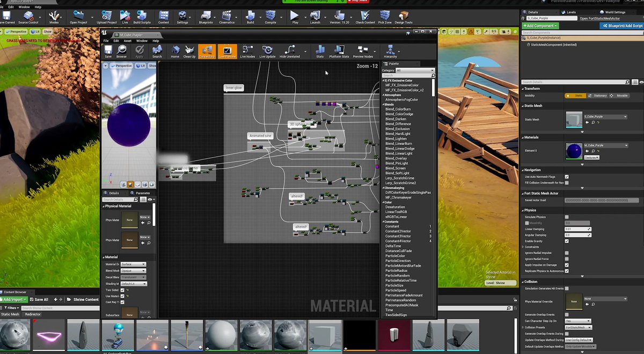Open Blend Mode dropdown in material details
This screenshot has height=354, width=644.
click(133, 270)
